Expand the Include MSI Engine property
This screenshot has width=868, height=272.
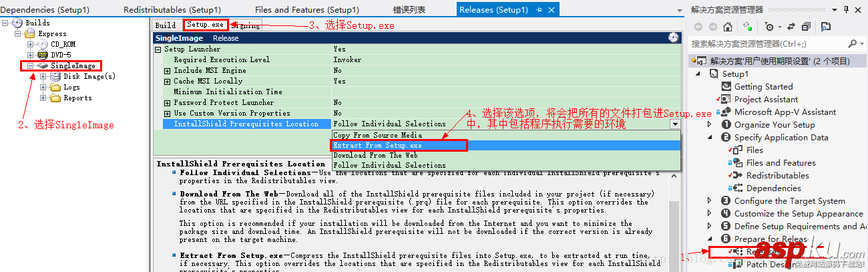click(168, 70)
